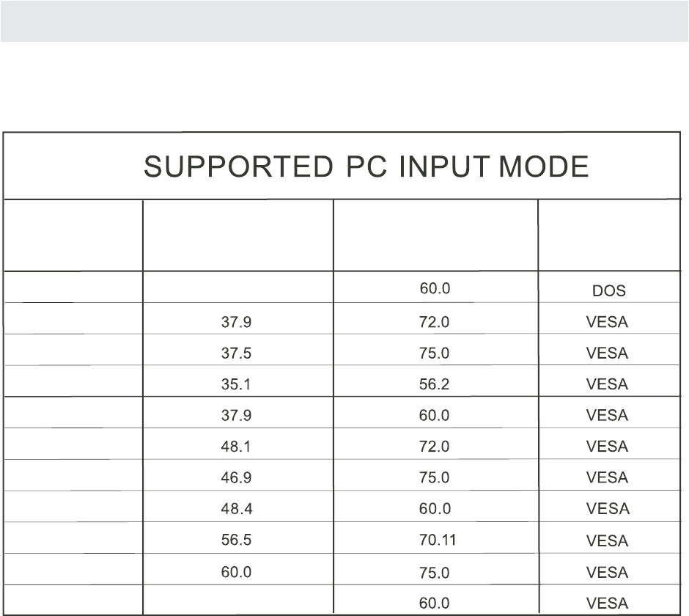Select VESA in the 56.2 row

point(607,384)
